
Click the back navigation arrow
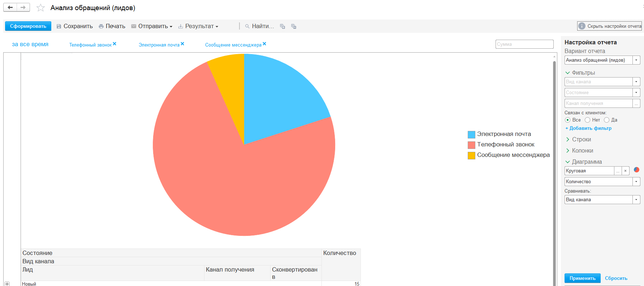[x=10, y=8]
